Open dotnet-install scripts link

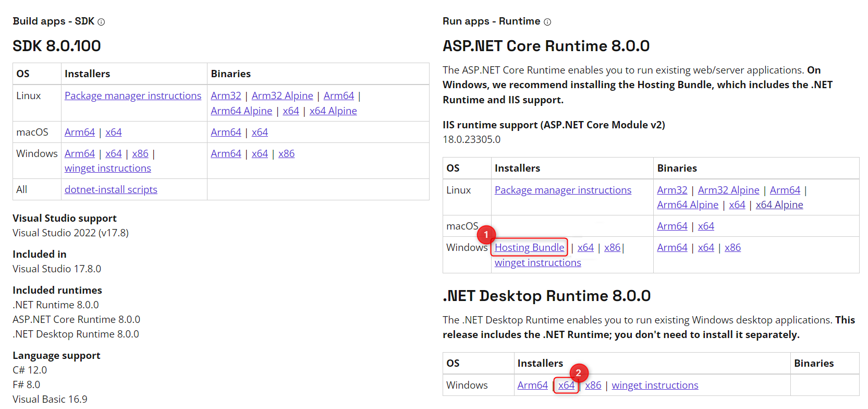coord(111,189)
